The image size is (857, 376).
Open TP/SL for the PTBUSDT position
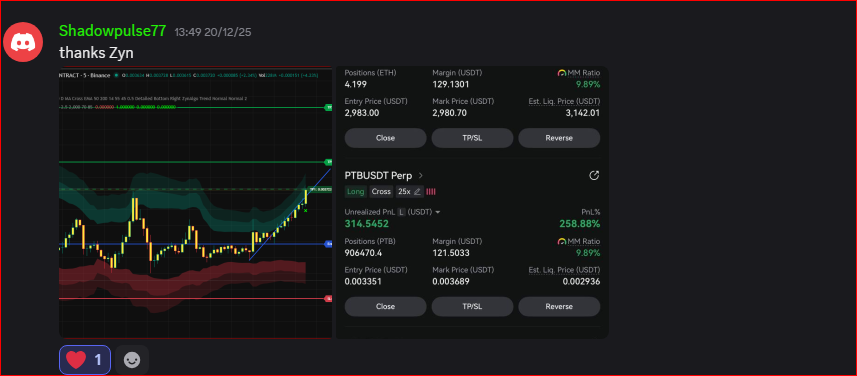point(472,307)
